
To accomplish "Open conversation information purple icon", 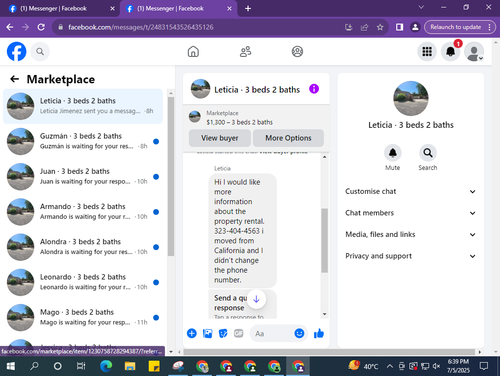I will click(314, 89).
